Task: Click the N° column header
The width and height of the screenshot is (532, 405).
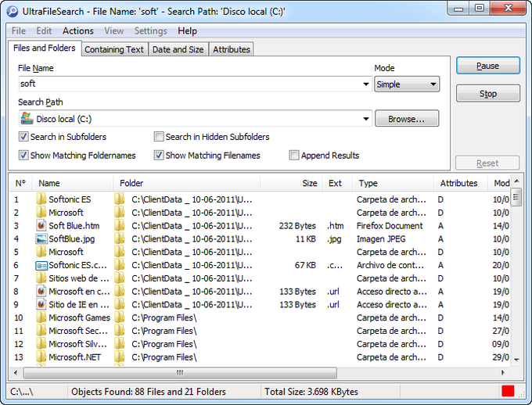Action: [20, 183]
